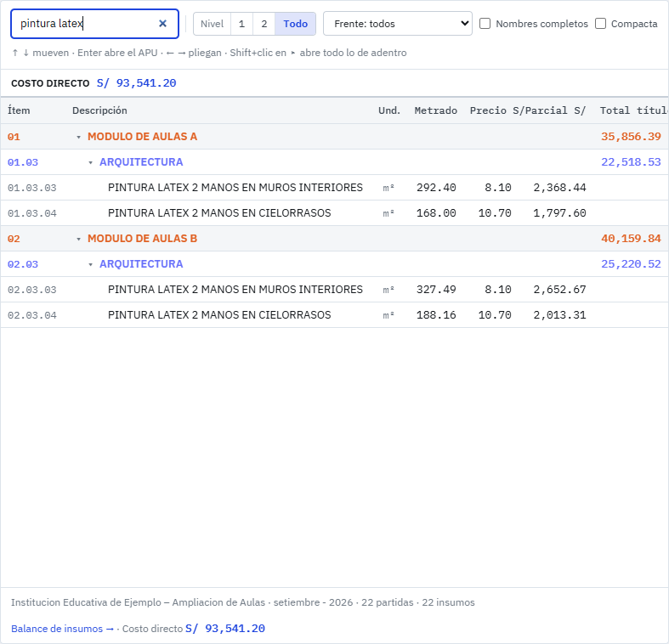Collapse ARQUITECTURA under item 02.03
The height and width of the screenshot is (644, 669).
90,264
